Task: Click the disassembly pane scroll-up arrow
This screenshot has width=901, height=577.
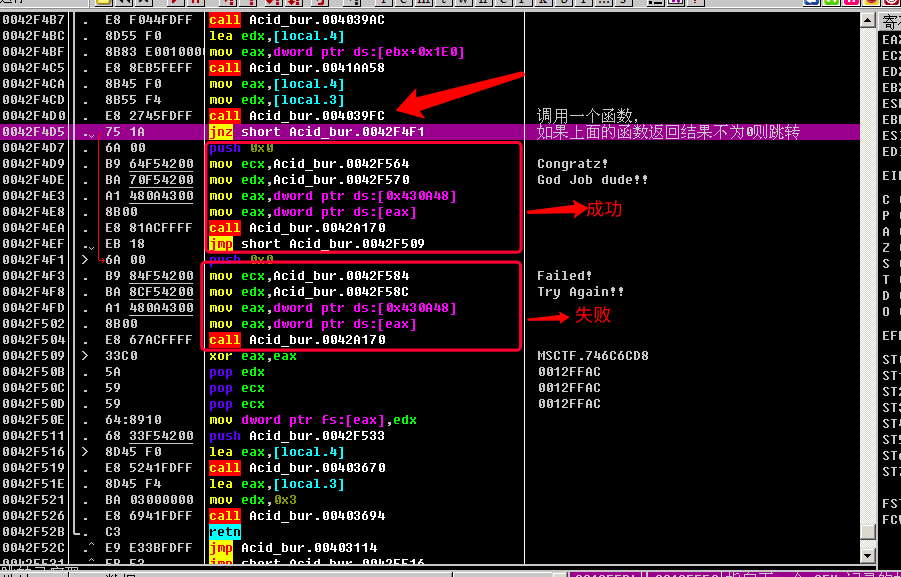Action: click(868, 21)
